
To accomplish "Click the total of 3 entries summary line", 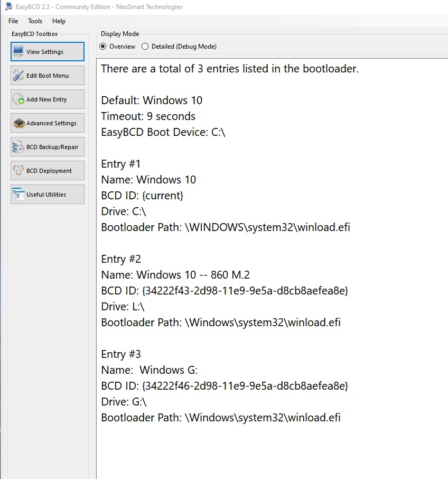I will tap(230, 69).
